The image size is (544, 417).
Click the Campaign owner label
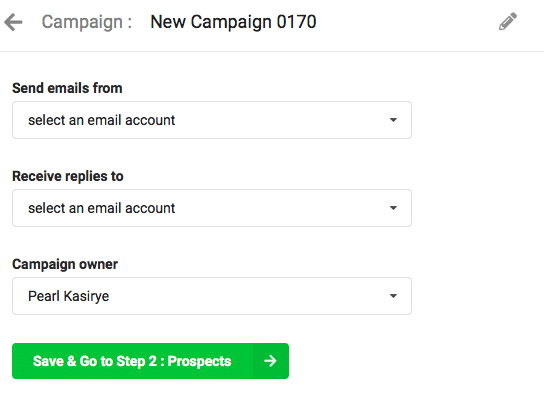pyautogui.click(x=65, y=264)
